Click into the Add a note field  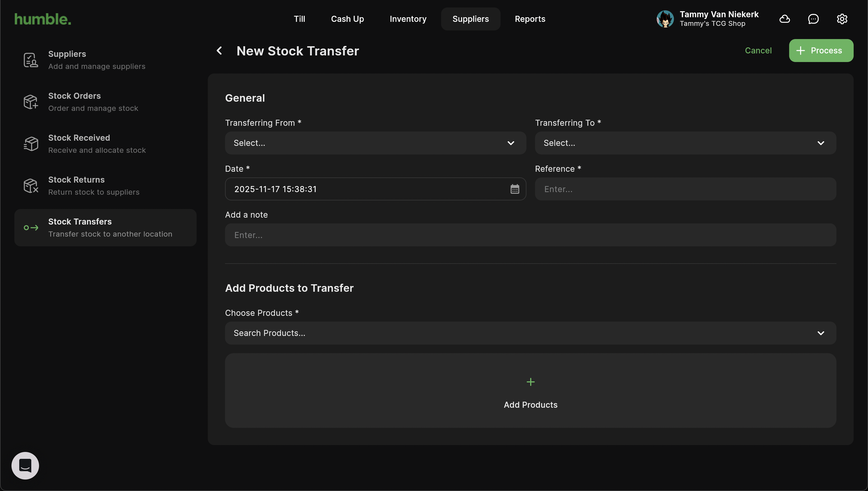pos(530,235)
